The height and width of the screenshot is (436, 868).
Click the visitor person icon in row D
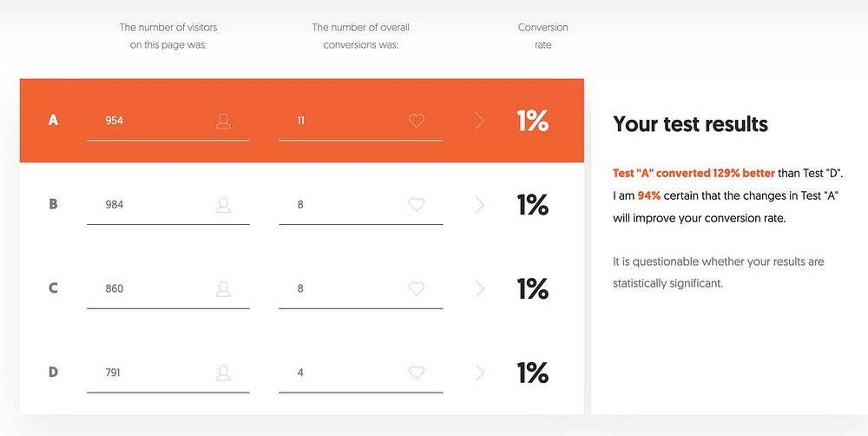(223, 373)
